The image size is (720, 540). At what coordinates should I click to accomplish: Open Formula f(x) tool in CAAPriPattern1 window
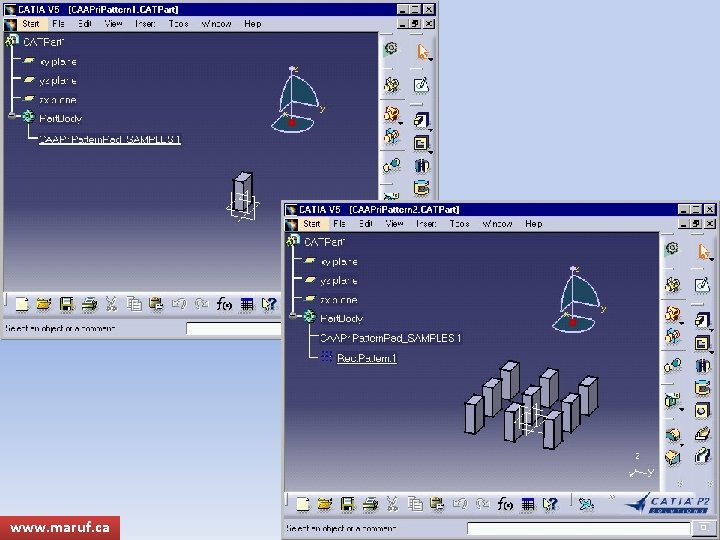pos(224,304)
